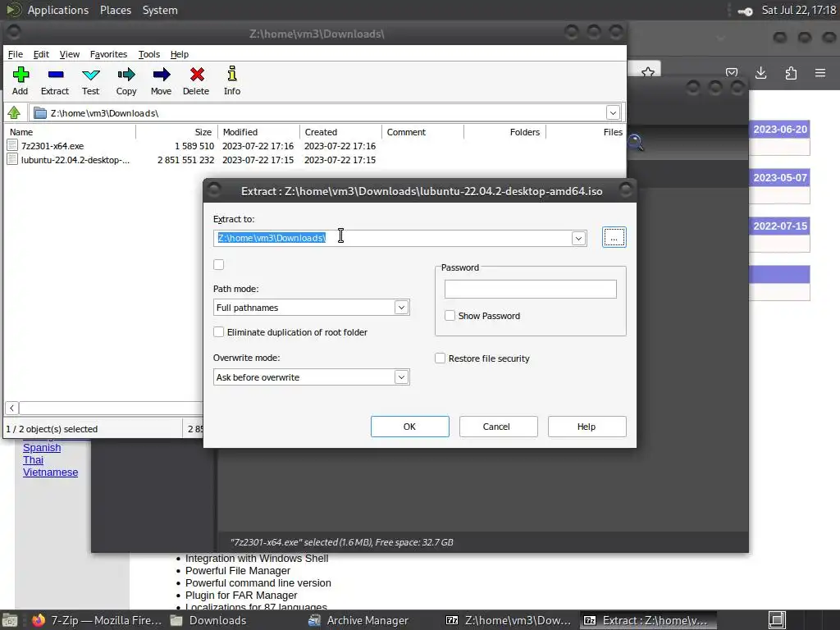The image size is (840, 630).
Task: Select the 7z2301-x64.exe file icon
Action: click(13, 145)
